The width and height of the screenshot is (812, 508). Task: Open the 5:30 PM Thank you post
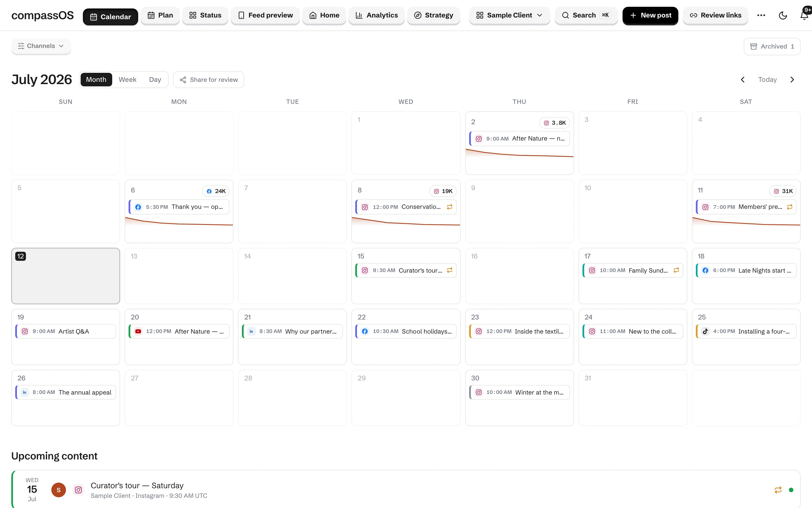click(179, 207)
